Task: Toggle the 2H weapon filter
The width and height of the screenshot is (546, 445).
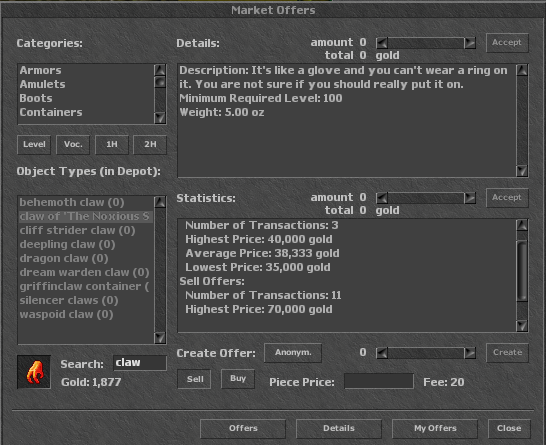Action: coord(150,145)
